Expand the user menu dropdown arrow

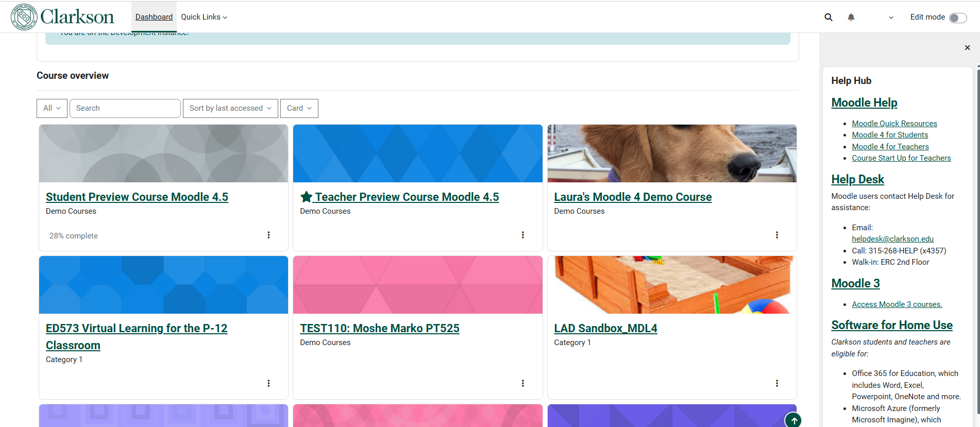(x=891, y=18)
